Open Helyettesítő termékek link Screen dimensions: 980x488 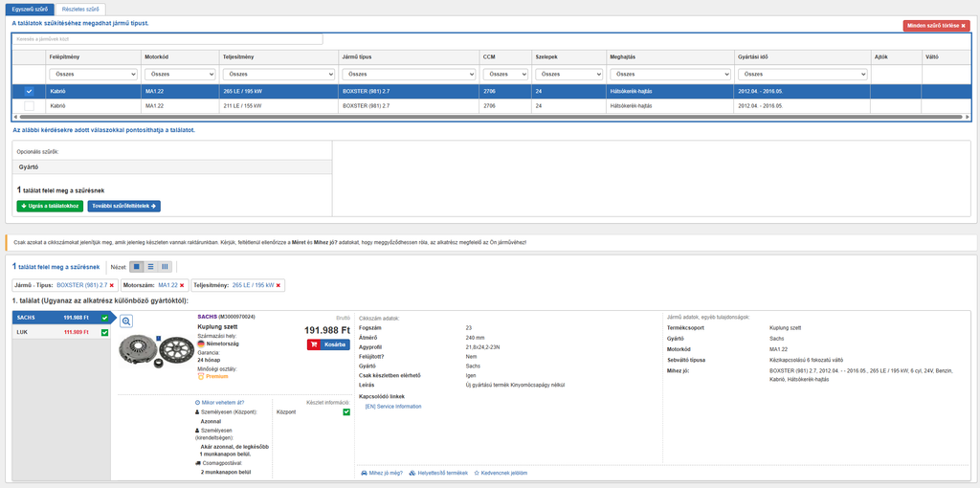tap(438, 473)
